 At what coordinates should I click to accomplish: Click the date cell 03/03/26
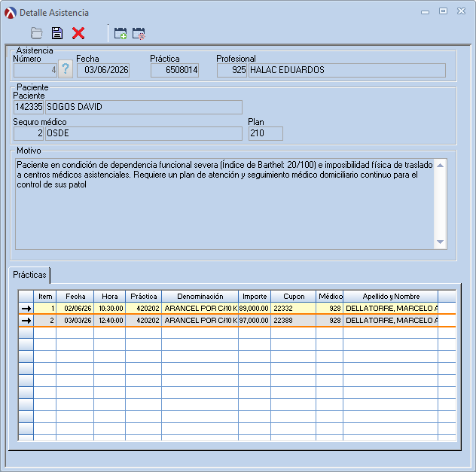[75, 321]
